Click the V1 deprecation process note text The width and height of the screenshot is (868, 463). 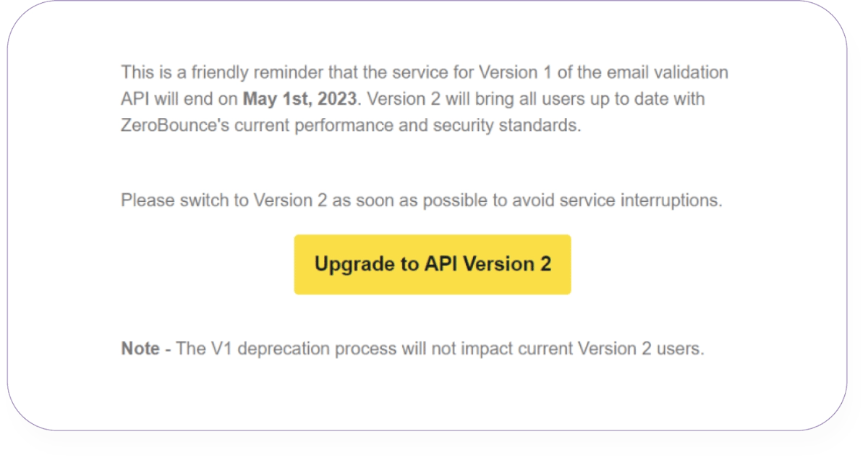pyautogui.click(x=440, y=349)
